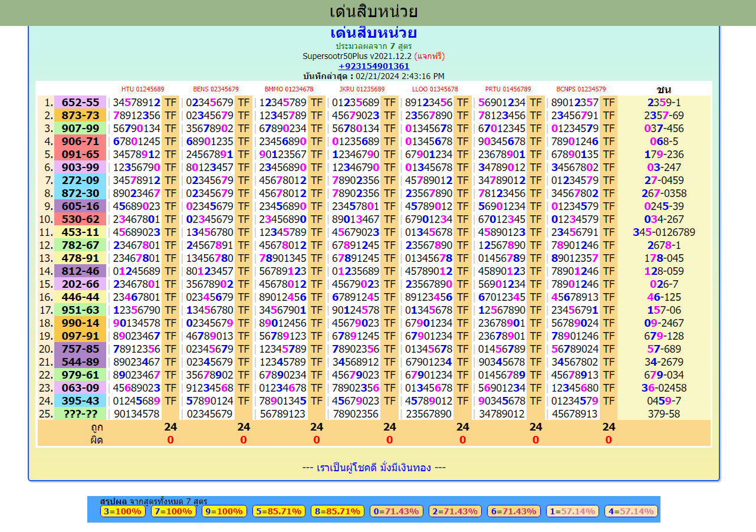Select the result cell 453-11

click(80, 232)
